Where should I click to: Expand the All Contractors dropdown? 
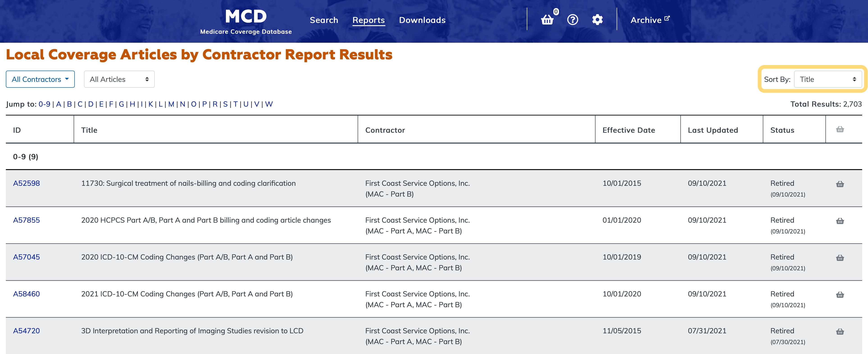(40, 79)
